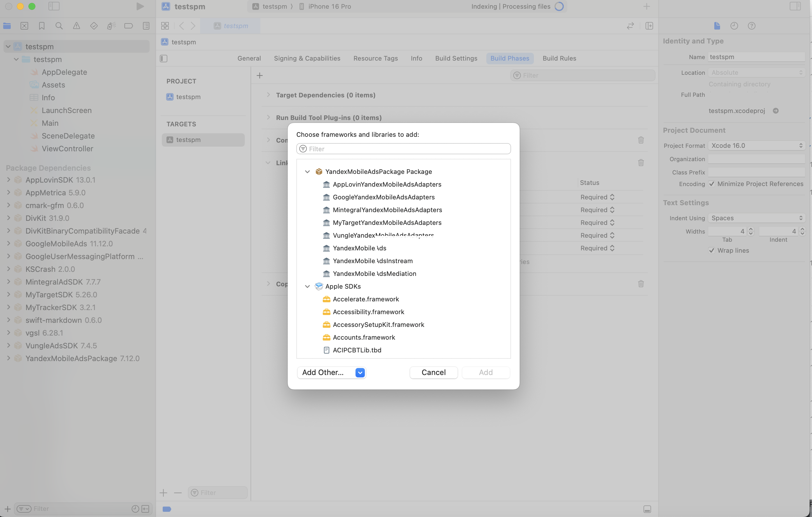Screen dimensions: 812x517
Task: Switch to the Signing & Capabilities tab
Action: click(x=307, y=58)
